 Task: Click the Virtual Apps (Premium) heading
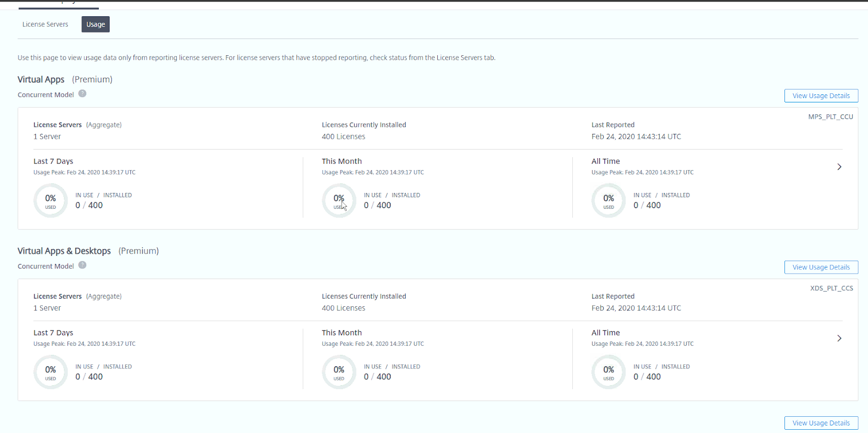(65, 80)
